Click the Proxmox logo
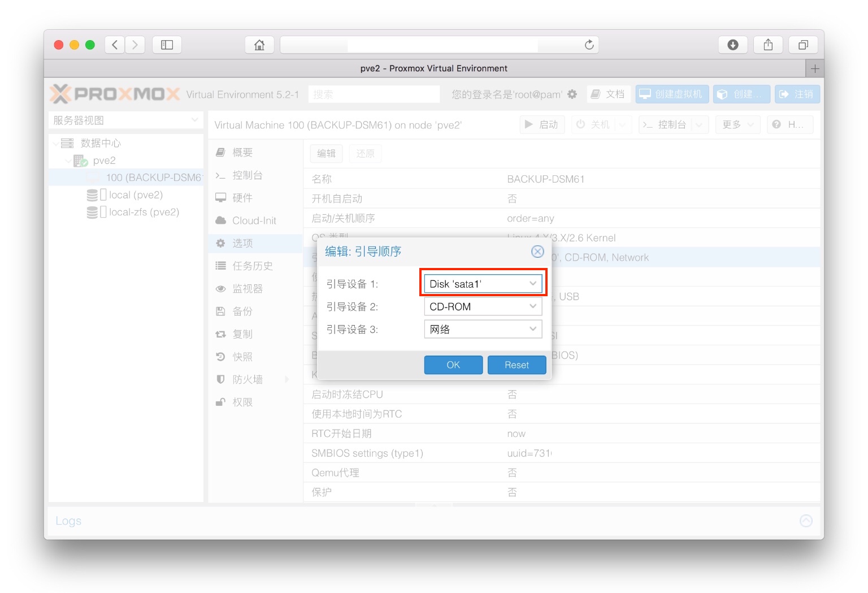This screenshot has width=868, height=593. coord(115,94)
